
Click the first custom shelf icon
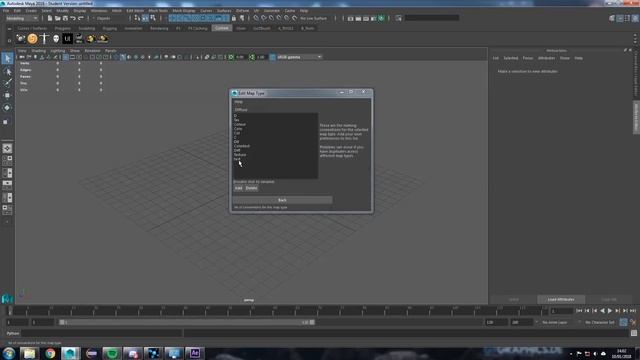point(21,39)
